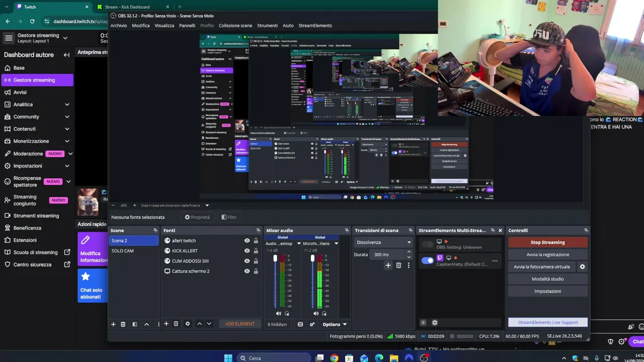Start recording with Avvia la registrazione
This screenshot has width=644, height=362.
point(548,255)
